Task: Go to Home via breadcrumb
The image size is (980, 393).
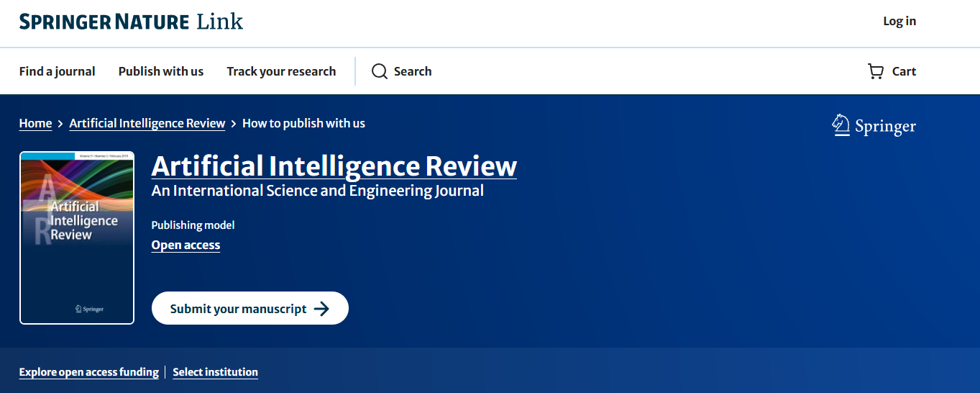Action: click(x=35, y=123)
